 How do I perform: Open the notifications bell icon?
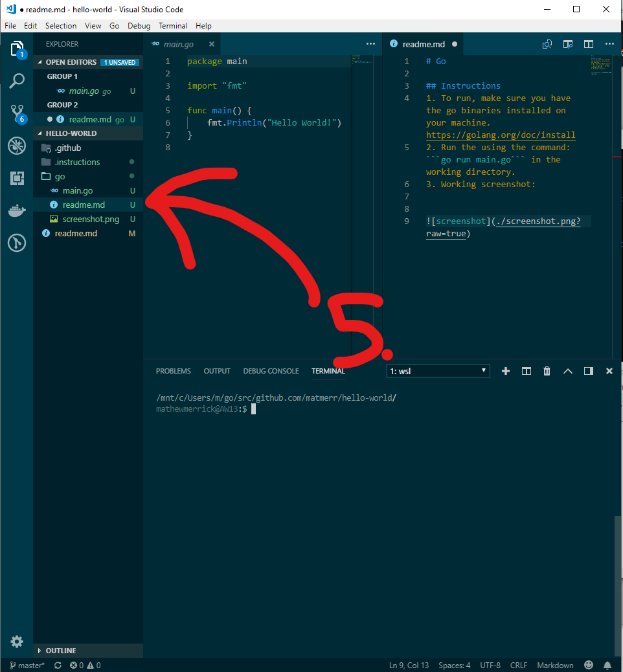tap(607, 665)
